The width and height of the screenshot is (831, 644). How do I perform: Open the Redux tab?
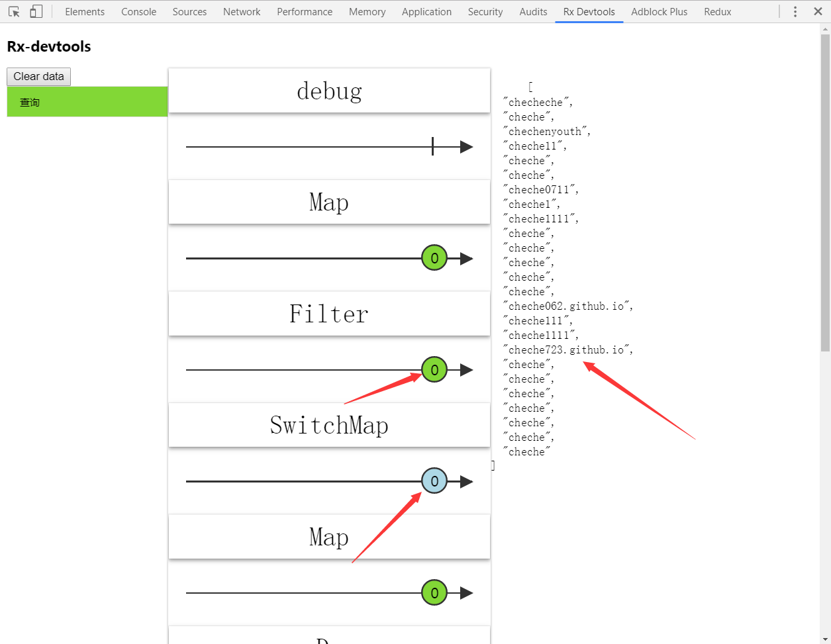pos(718,12)
